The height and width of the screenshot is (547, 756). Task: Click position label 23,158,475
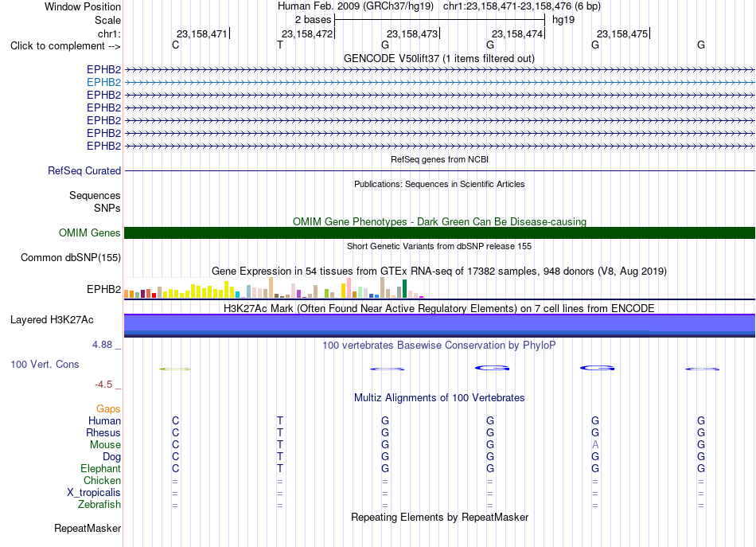pyautogui.click(x=622, y=33)
